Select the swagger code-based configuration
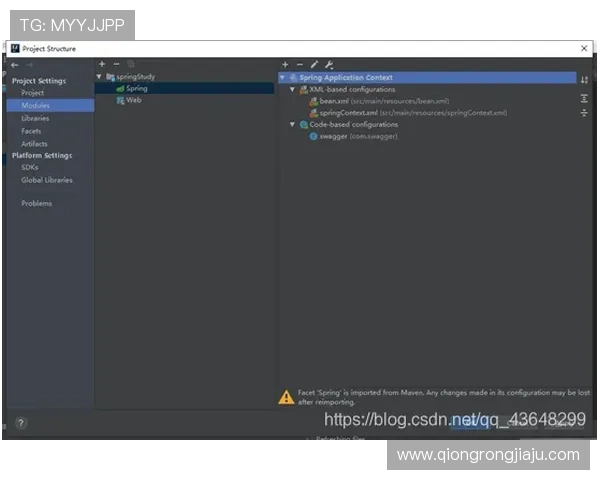The height and width of the screenshot is (480, 600). [332, 136]
